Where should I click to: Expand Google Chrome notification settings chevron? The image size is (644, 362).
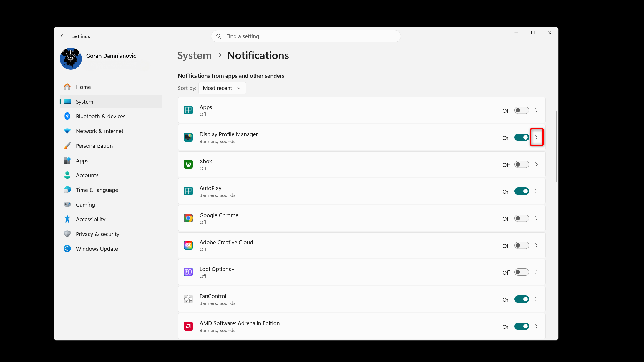pos(537,218)
